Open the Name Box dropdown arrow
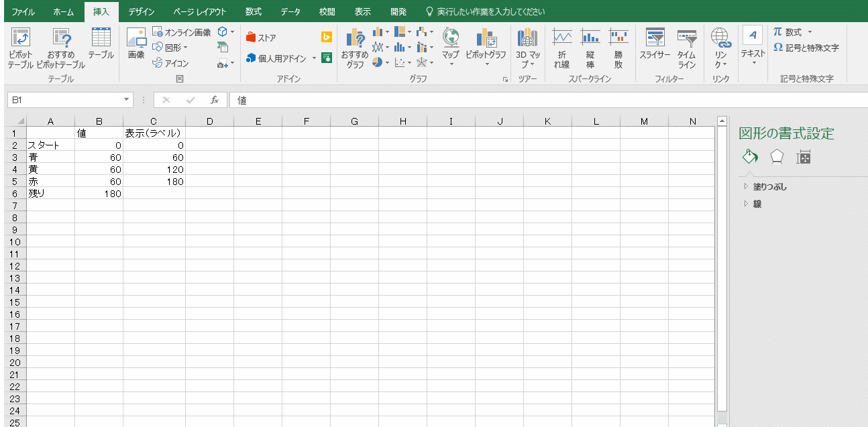The height and width of the screenshot is (427, 868). click(x=127, y=100)
